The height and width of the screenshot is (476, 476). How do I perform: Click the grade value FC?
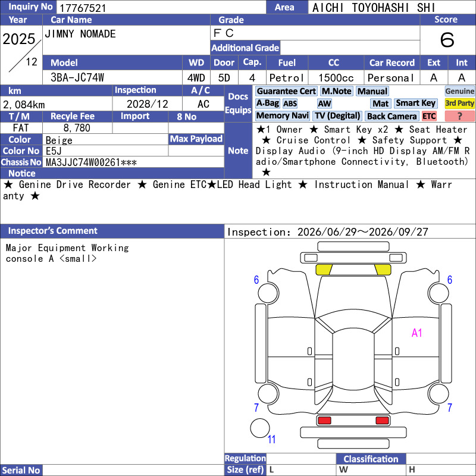(x=224, y=33)
